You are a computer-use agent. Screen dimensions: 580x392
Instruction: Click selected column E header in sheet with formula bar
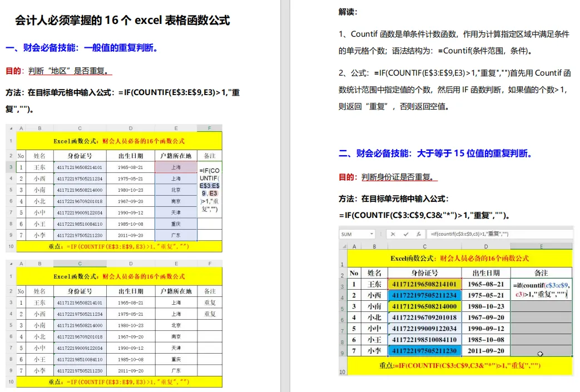tap(541, 246)
